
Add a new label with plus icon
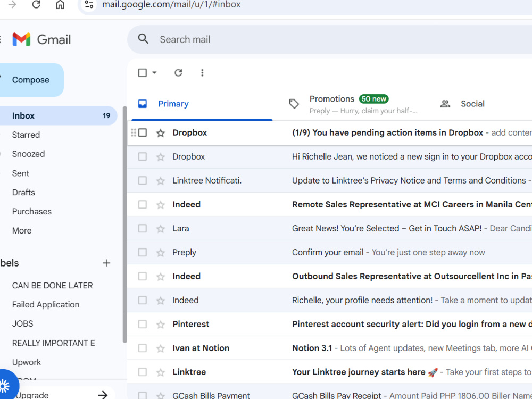point(106,263)
